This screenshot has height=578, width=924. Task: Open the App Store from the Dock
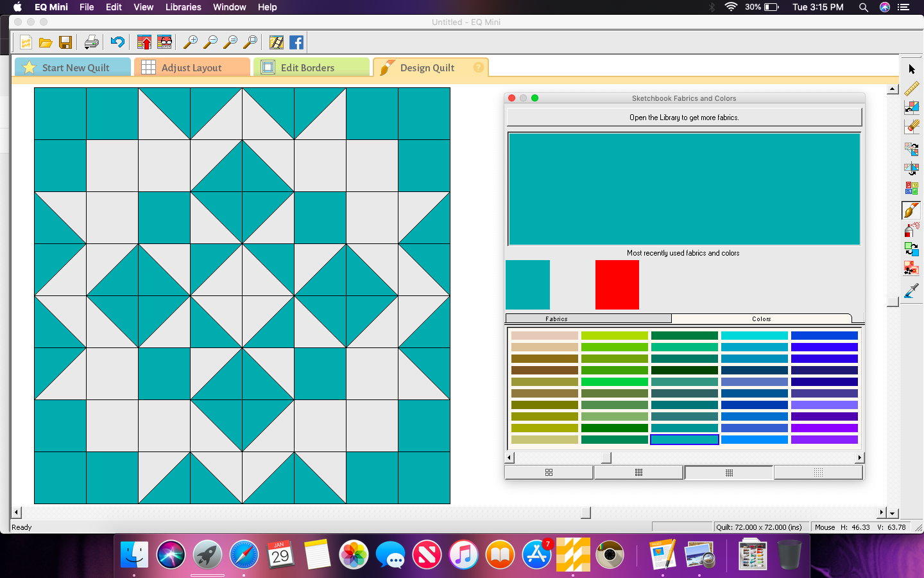tap(536, 554)
